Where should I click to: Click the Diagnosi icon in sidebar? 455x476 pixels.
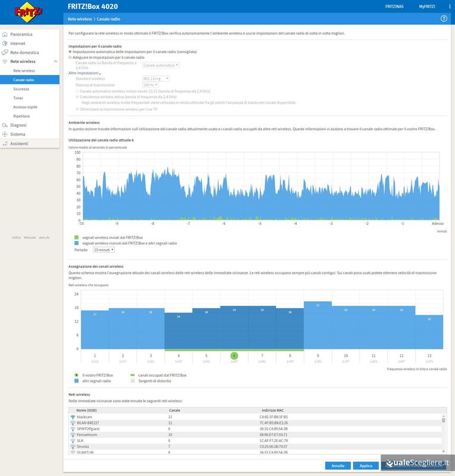coord(5,125)
